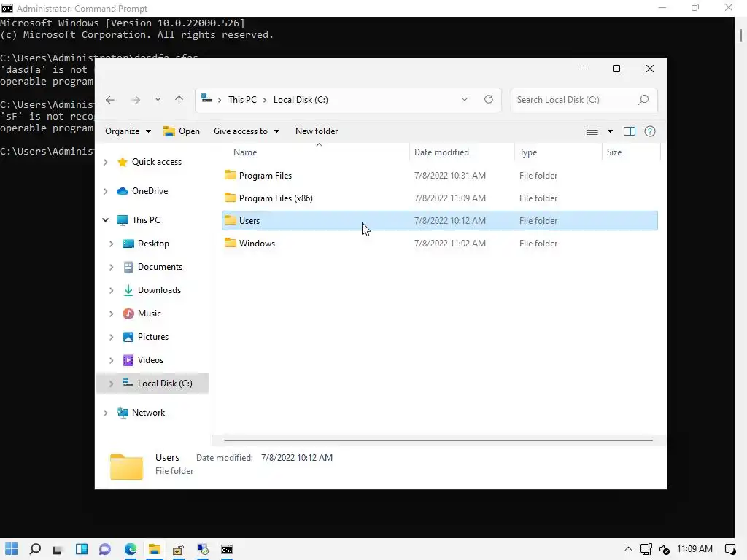Click the Refresh icon in address bar
The image size is (747, 560).
(x=488, y=99)
